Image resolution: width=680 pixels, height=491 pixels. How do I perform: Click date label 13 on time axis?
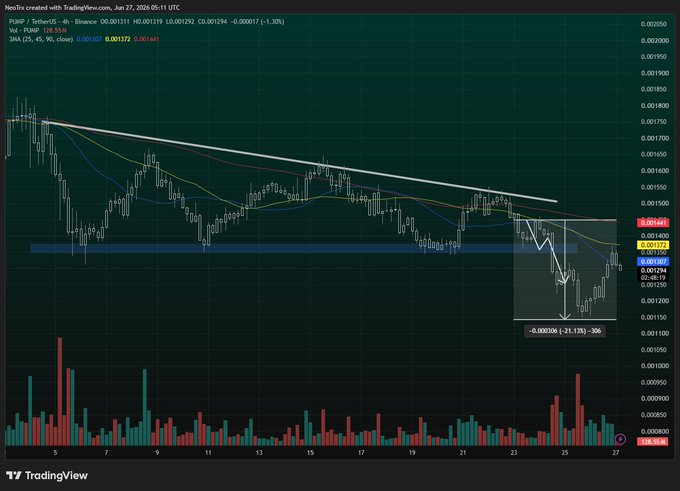(x=259, y=452)
